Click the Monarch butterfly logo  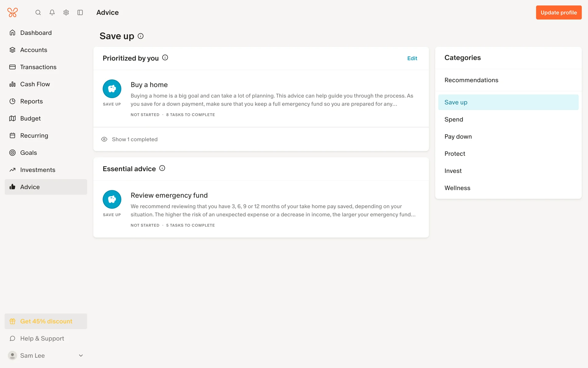point(13,13)
